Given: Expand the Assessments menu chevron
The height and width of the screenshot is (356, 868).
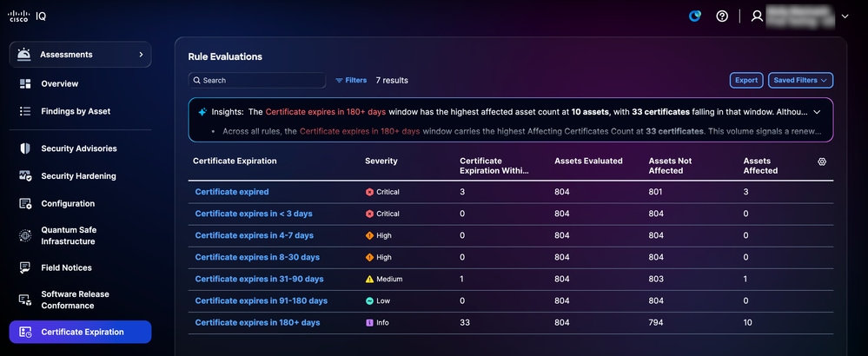Looking at the screenshot, I should 141,54.
